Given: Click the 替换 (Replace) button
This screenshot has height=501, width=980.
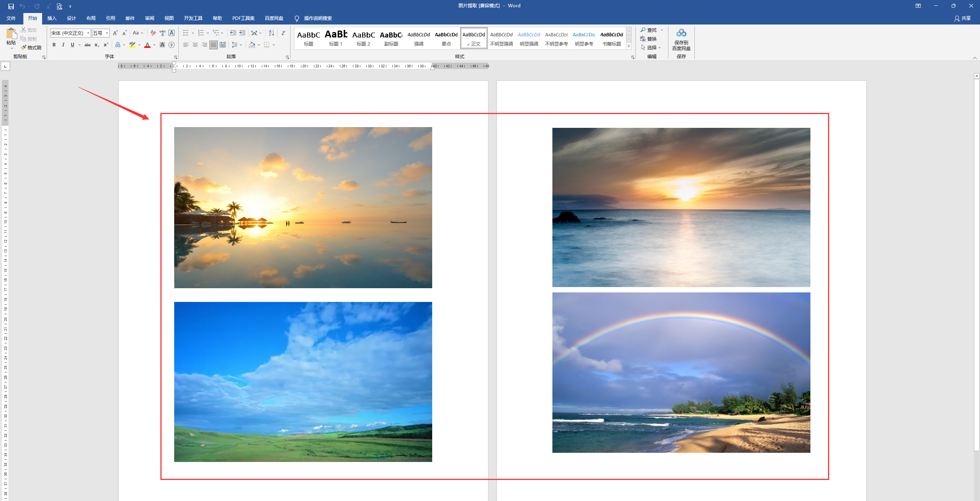Looking at the screenshot, I should pyautogui.click(x=648, y=39).
